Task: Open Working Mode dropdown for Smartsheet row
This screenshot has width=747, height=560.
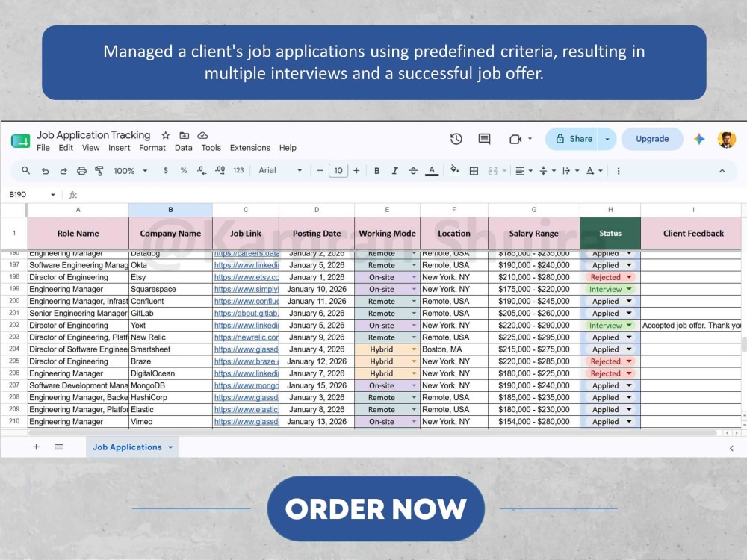Action: (414, 349)
